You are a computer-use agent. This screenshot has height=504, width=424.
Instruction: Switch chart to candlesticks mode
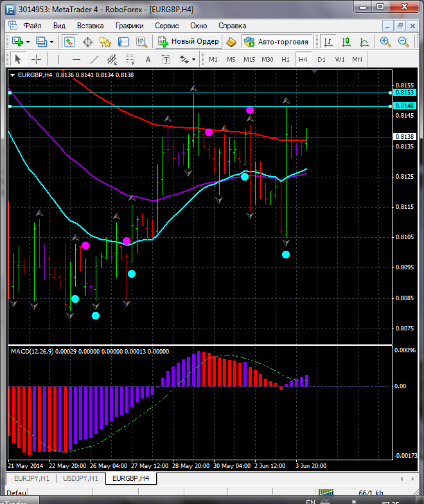pos(346,42)
